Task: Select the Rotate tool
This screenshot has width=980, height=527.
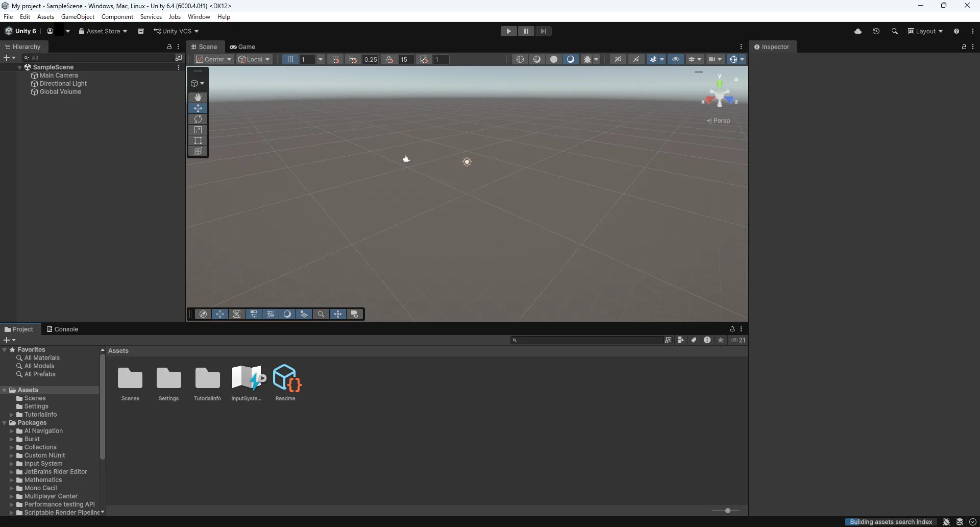Action: click(x=198, y=119)
